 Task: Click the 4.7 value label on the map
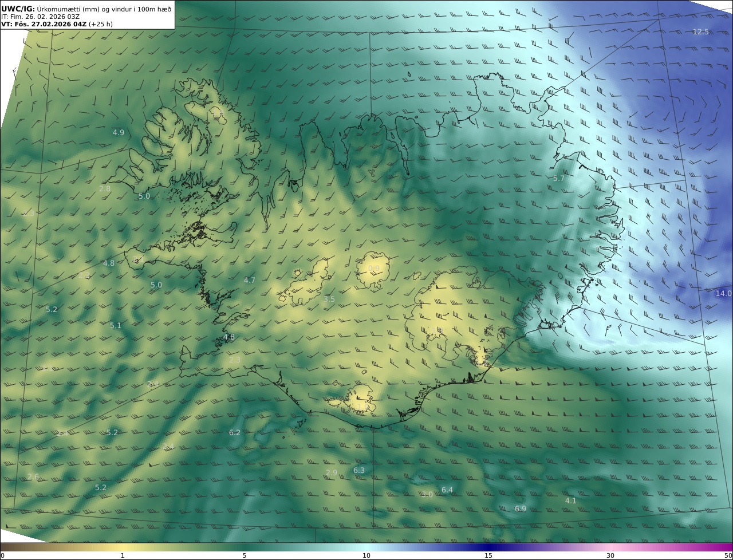pyautogui.click(x=250, y=280)
